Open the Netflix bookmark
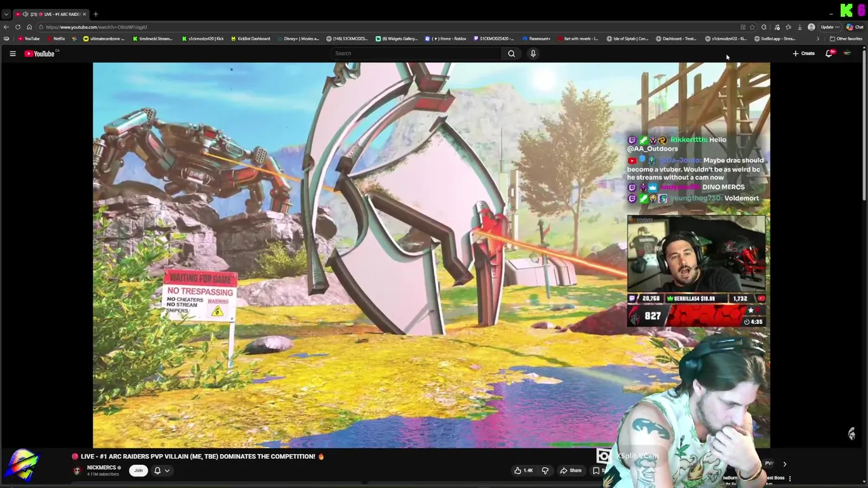The width and height of the screenshot is (868, 488). 56,39
